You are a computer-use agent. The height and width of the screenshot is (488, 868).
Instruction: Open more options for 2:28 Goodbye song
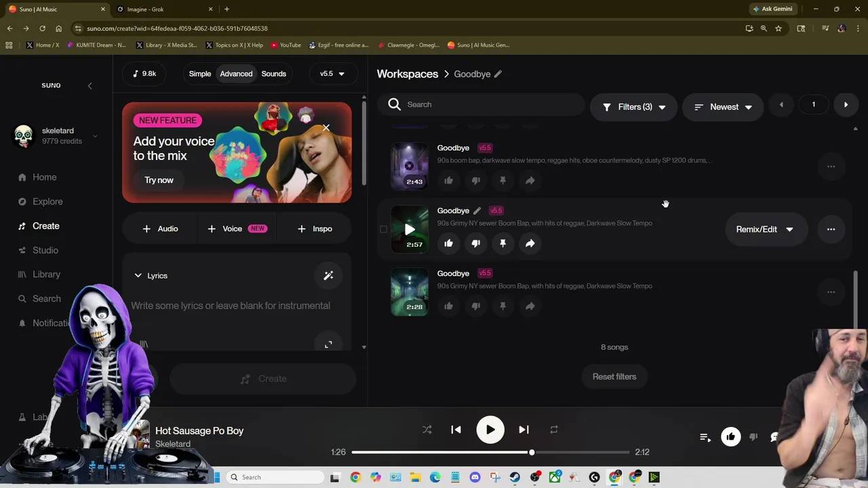pos(831,292)
